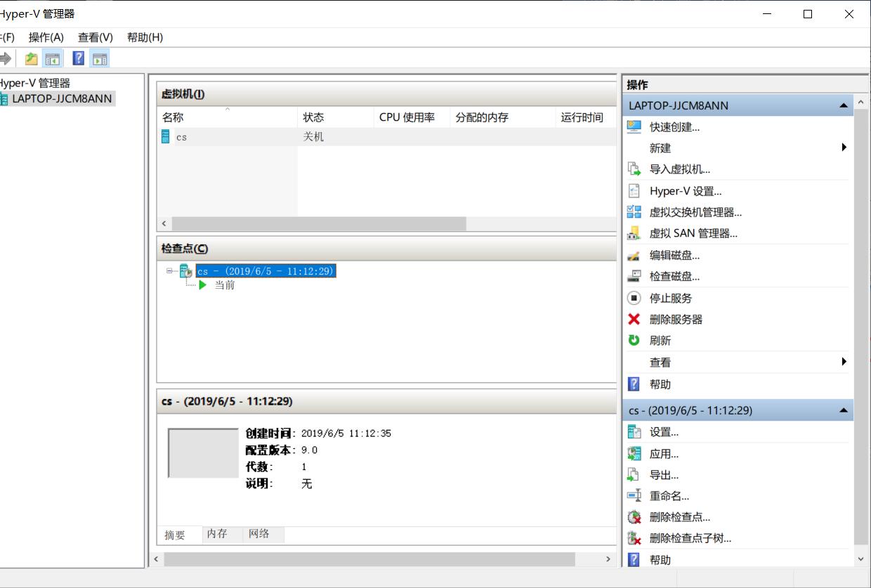Open Import Virtual Machine (导入虚拟机) icon

pos(634,169)
